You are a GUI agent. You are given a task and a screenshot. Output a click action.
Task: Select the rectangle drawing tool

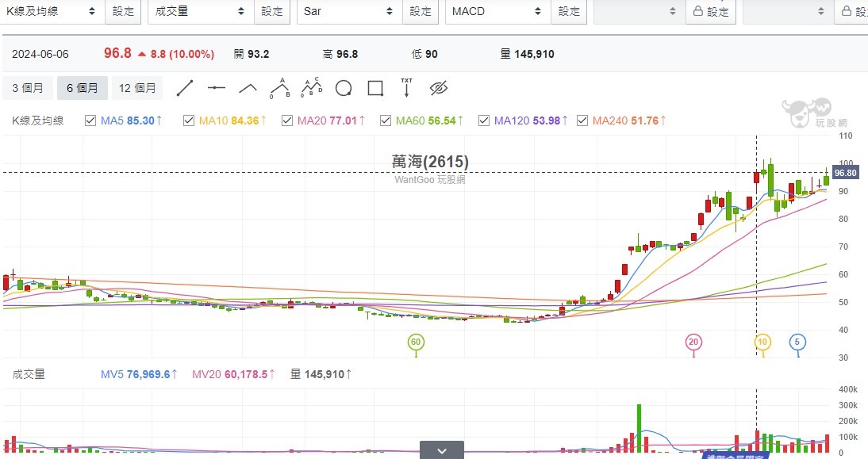tap(375, 88)
